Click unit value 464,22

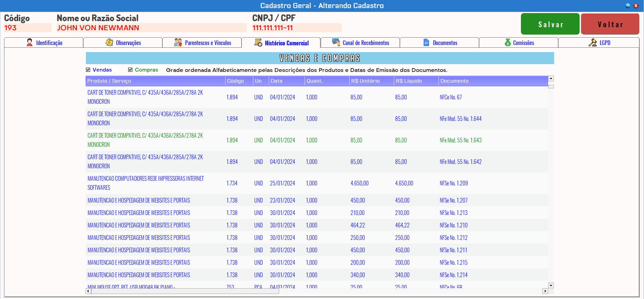click(358, 225)
